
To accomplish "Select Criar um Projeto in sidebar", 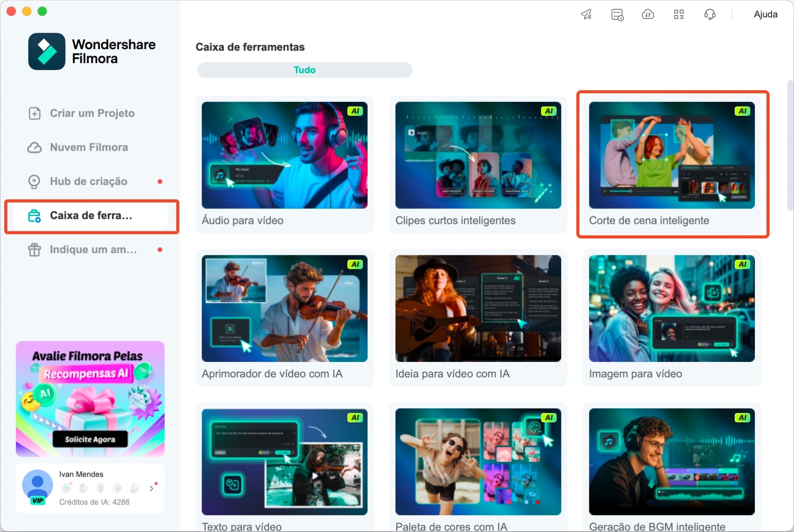I will pyautogui.click(x=92, y=113).
